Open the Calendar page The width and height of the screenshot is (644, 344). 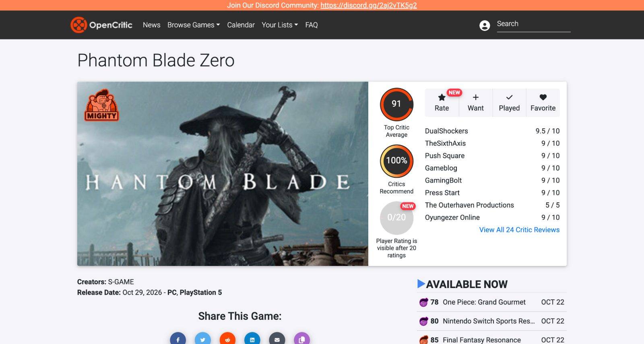pos(241,25)
